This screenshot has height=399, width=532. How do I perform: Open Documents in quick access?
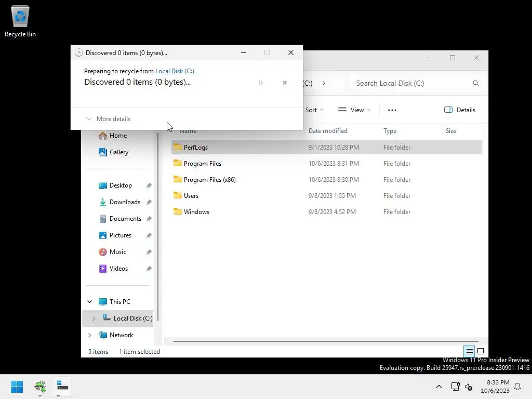tap(125, 219)
